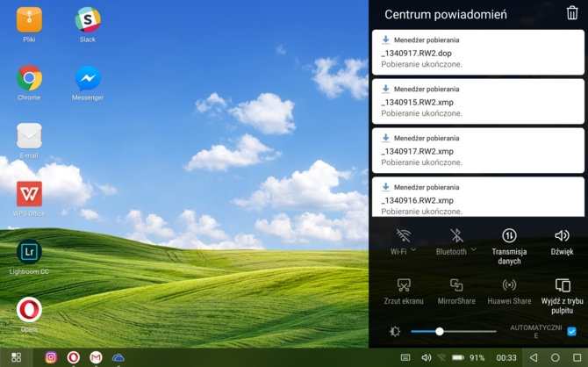Expand the Bluetooth dropdown arrow

point(473,249)
